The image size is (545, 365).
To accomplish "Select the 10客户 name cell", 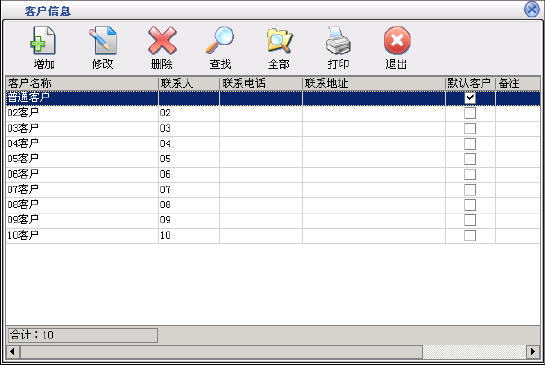I will click(82, 236).
